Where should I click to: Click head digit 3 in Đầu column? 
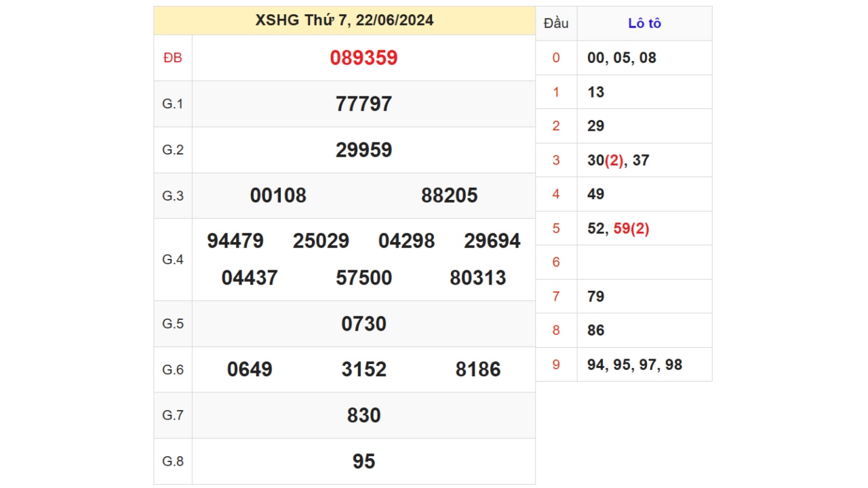[x=556, y=161]
